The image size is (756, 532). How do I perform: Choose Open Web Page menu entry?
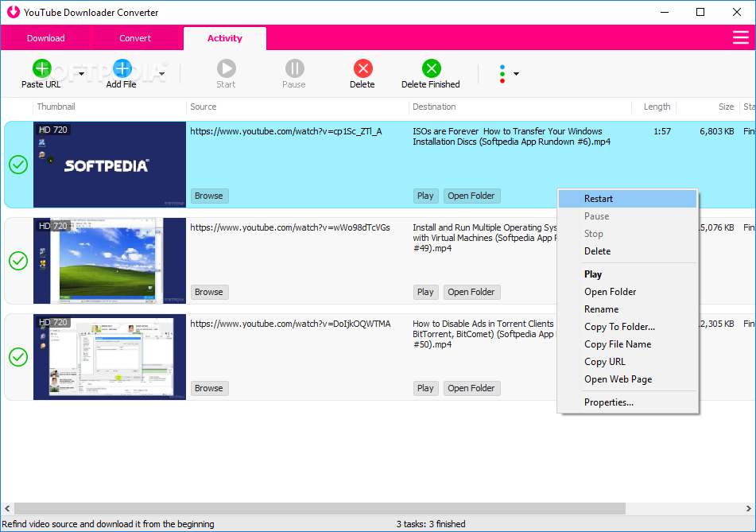coord(628,379)
